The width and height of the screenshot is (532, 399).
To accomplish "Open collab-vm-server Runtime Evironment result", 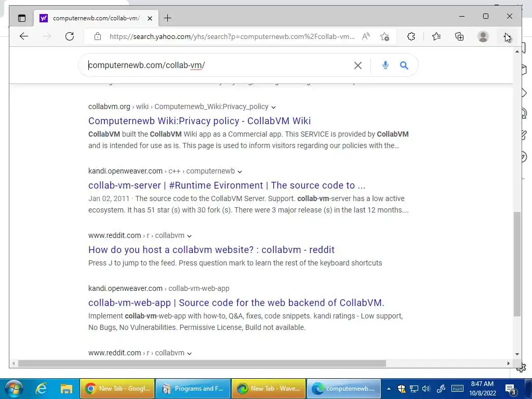I will pyautogui.click(x=227, y=185).
